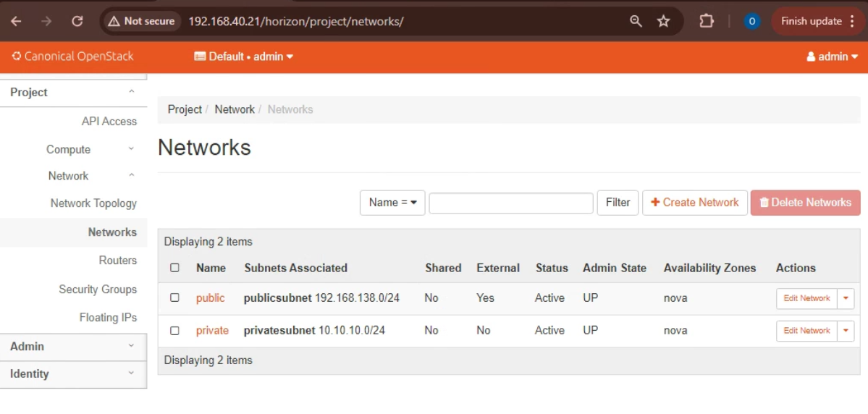868x414 pixels.
Task: Open the Default admin project dropdown
Action: click(244, 56)
